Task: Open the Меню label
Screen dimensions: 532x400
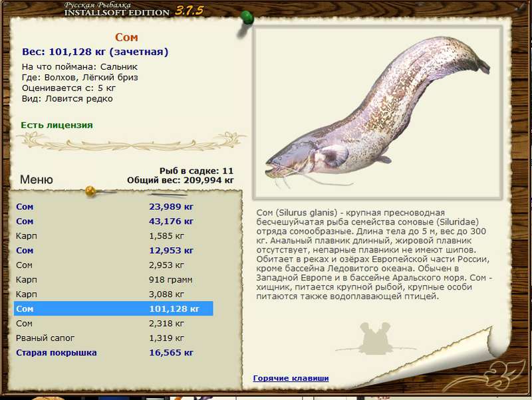Action: (37, 179)
